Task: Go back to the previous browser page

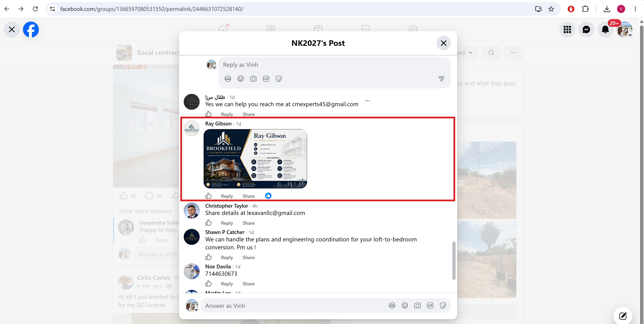Action: (x=7, y=9)
